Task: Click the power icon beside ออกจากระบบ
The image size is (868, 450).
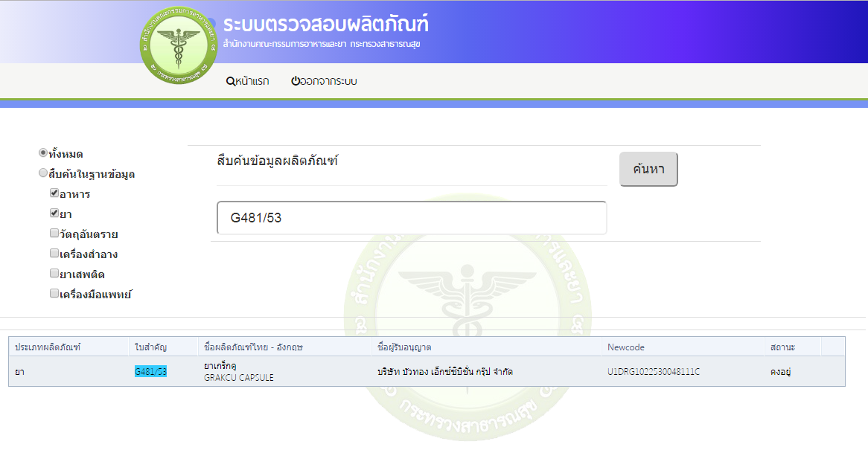Action: pyautogui.click(x=296, y=81)
